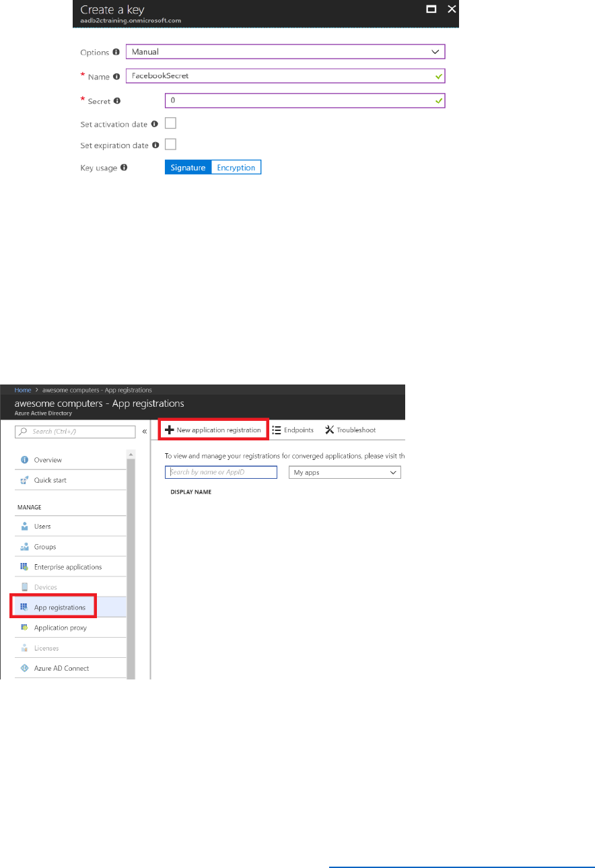The height and width of the screenshot is (868, 595).
Task: Click the Groups people icon
Action: pyautogui.click(x=25, y=547)
